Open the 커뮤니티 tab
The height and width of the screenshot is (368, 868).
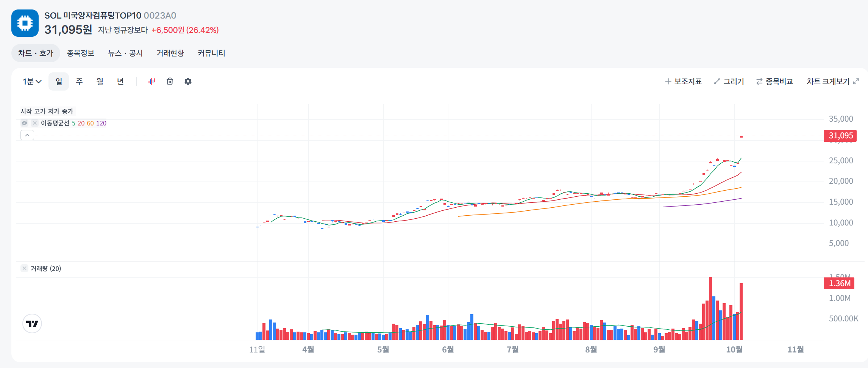pos(211,53)
